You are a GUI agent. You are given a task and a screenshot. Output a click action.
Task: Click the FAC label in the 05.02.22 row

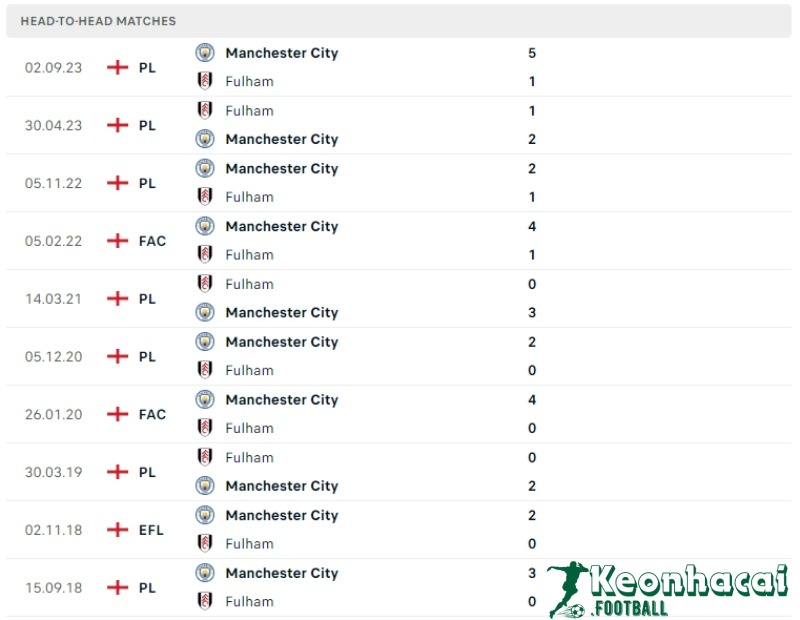(x=151, y=241)
